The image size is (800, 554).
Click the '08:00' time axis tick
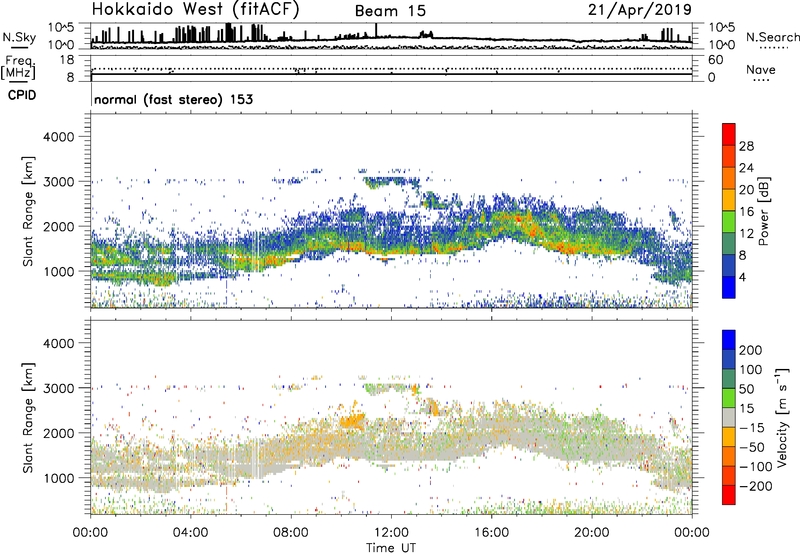click(291, 533)
